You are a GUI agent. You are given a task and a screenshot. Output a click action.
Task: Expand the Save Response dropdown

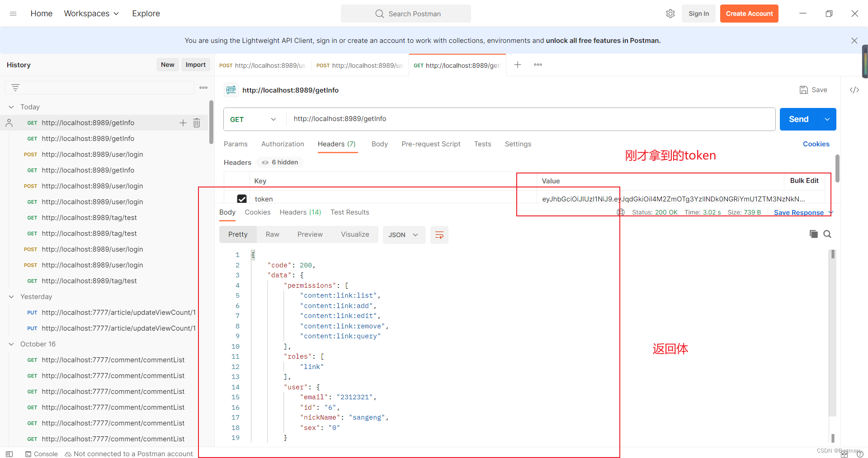[x=830, y=212]
